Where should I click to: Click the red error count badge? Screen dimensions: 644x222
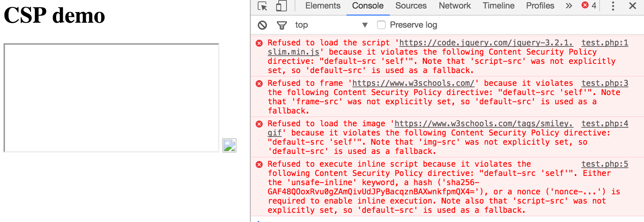pos(589,5)
